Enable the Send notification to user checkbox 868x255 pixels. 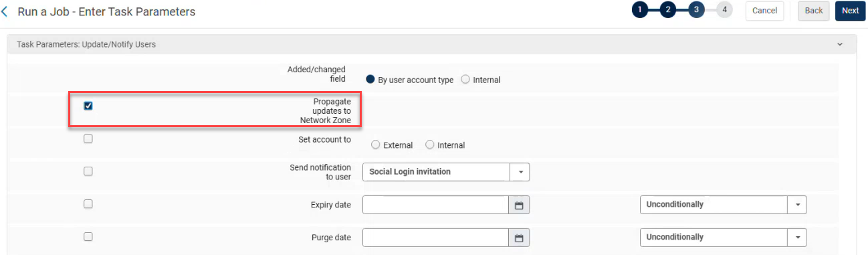tap(88, 171)
